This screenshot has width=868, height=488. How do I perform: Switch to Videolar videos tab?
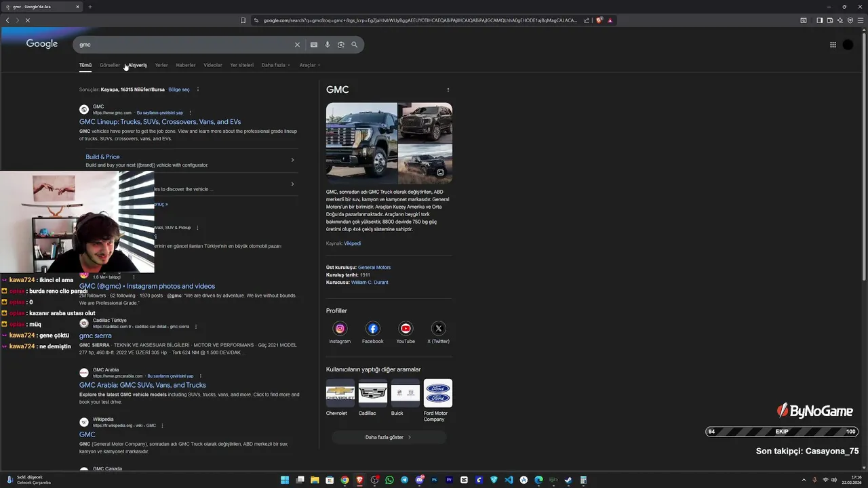point(213,65)
